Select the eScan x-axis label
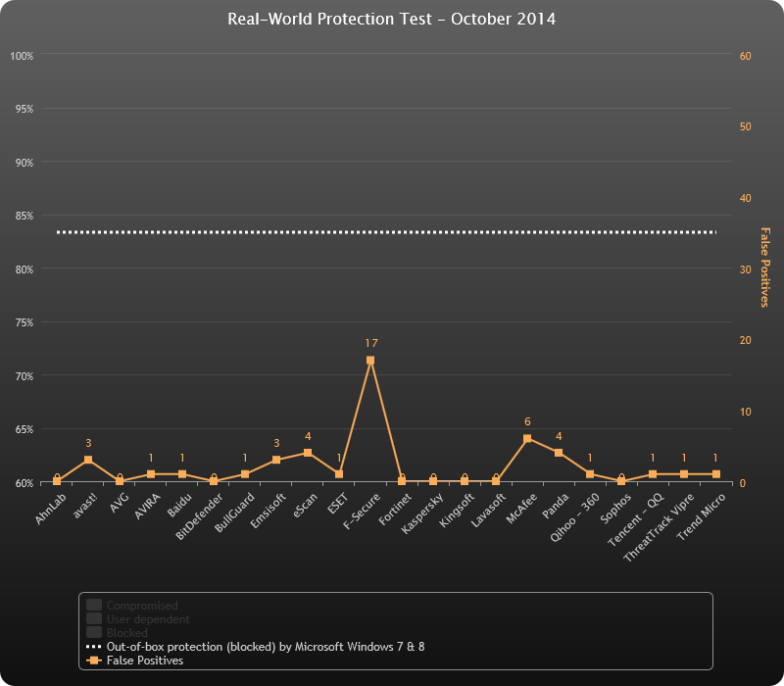The image size is (784, 686). pos(305,505)
